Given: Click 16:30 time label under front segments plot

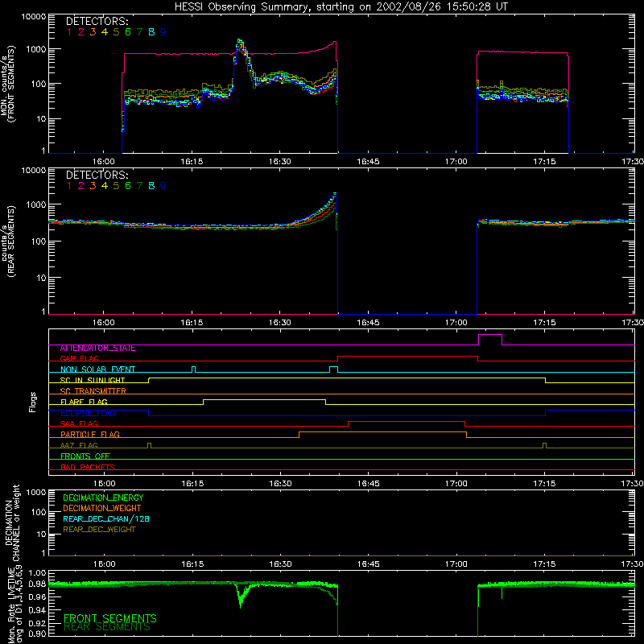Looking at the screenshot, I should [x=280, y=162].
